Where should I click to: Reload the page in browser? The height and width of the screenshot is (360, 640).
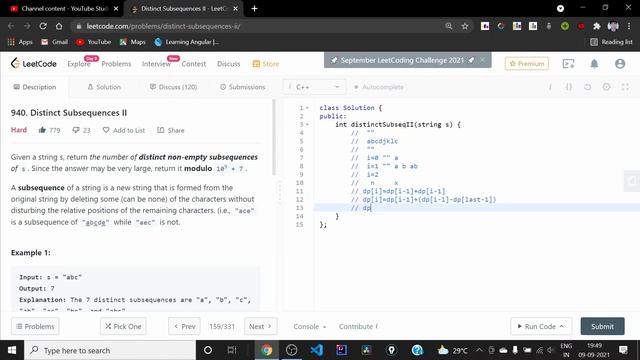coord(43,26)
